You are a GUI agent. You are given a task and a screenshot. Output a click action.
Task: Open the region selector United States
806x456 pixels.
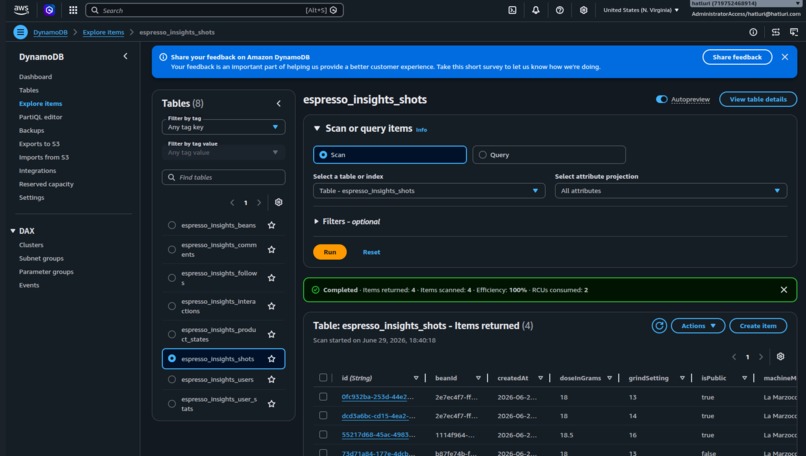pos(640,10)
